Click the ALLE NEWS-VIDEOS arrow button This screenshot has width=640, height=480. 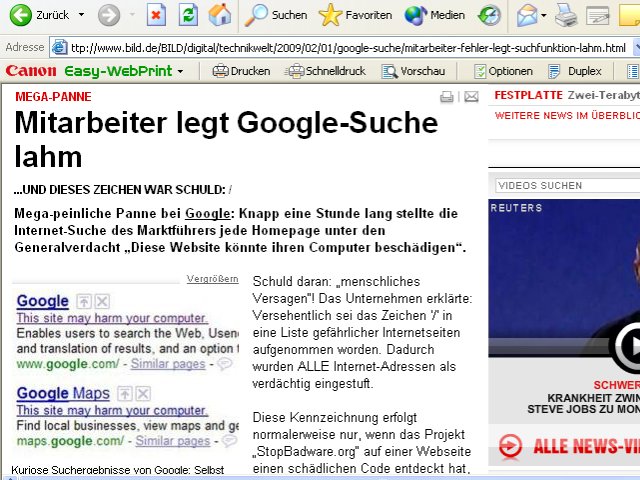point(510,446)
